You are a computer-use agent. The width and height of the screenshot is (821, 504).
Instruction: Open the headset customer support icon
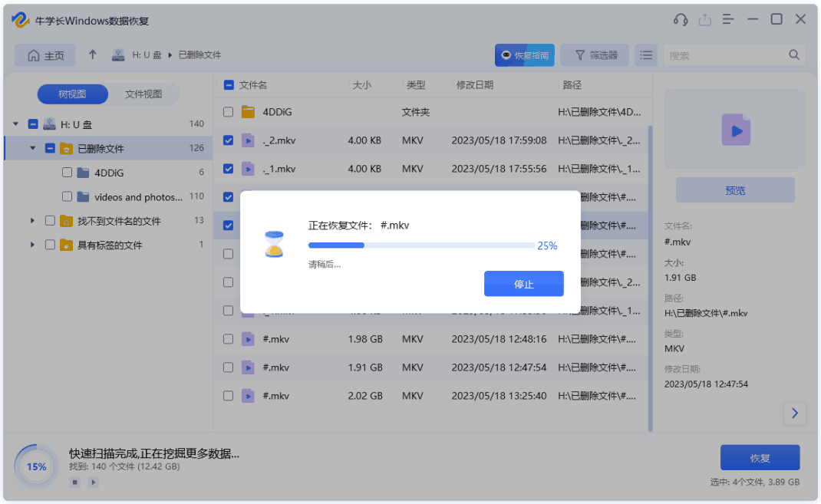click(x=681, y=19)
